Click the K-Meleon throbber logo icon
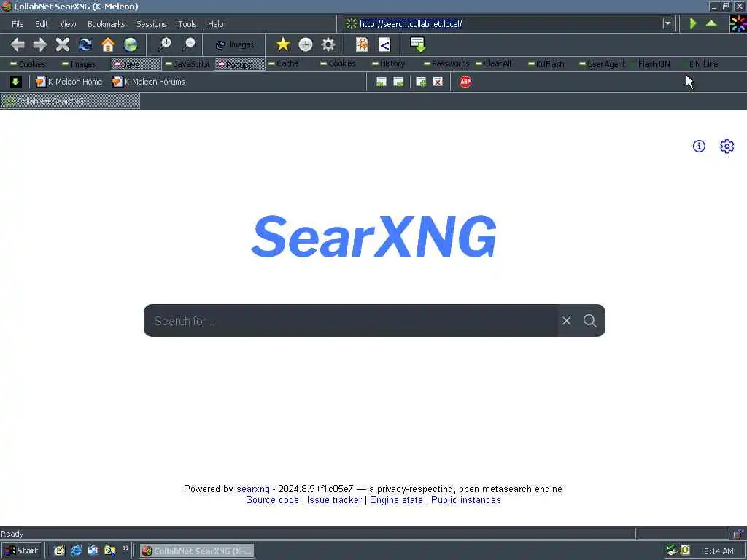Image resolution: width=747 pixels, height=560 pixels. tap(738, 23)
